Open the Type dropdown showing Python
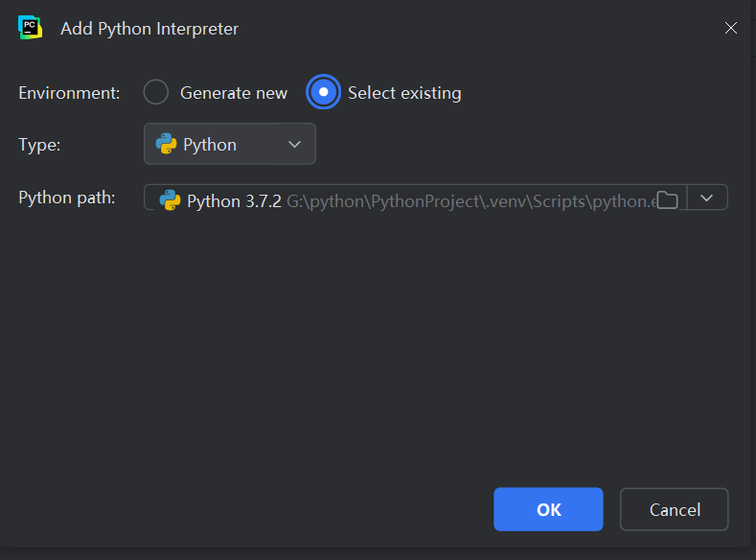This screenshot has height=560, width=756. 230,145
